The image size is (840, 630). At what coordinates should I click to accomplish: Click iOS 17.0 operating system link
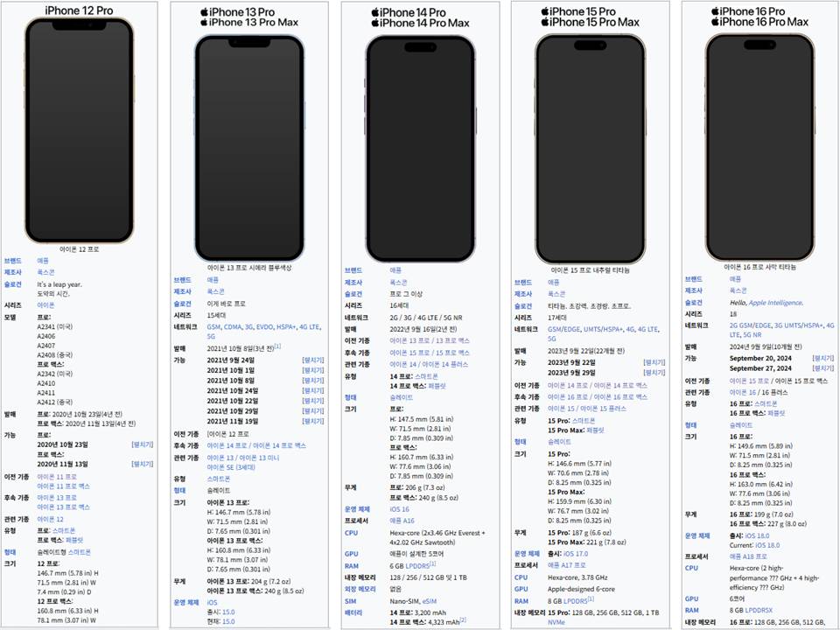576,554
